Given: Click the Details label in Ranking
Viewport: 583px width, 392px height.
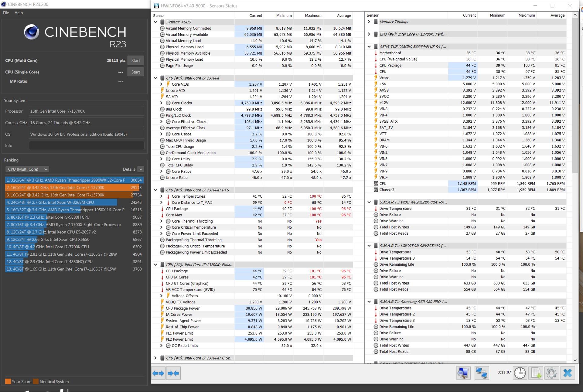Looking at the screenshot, I should pyautogui.click(x=129, y=169).
